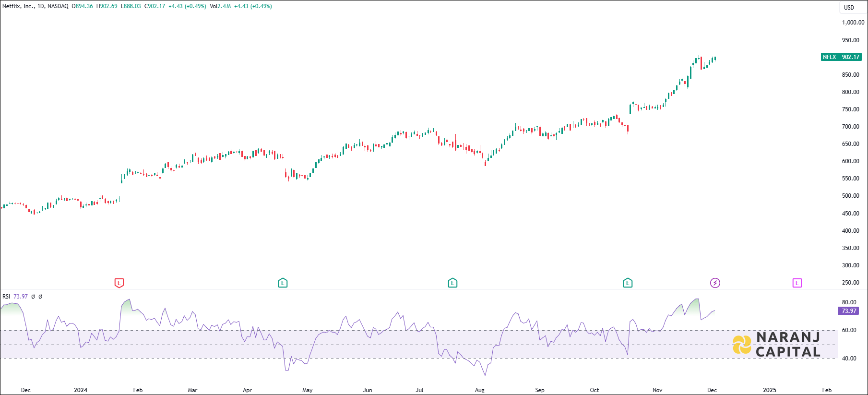Click the 550.00 price axis label

point(851,179)
